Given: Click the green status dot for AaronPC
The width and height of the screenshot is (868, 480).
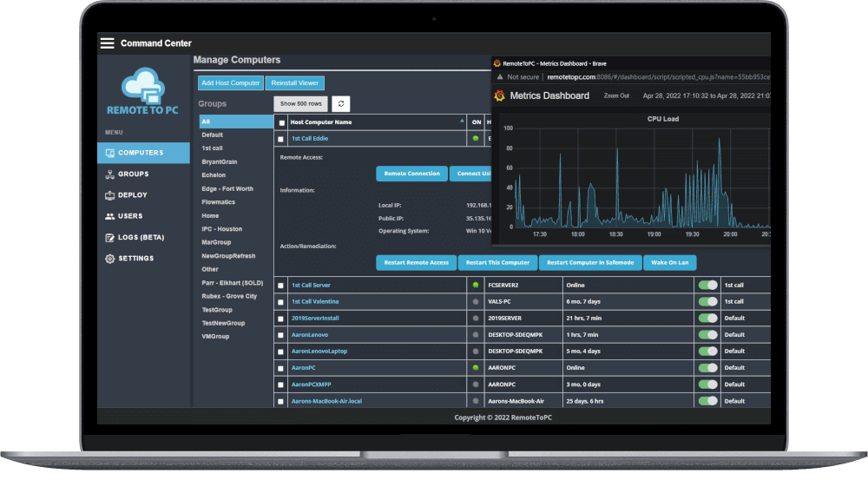Looking at the screenshot, I should (x=476, y=368).
